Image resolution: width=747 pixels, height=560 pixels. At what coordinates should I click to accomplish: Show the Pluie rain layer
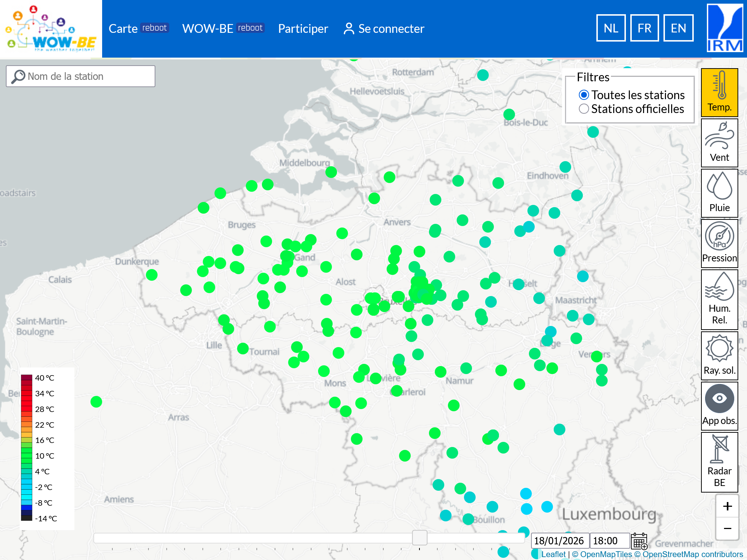click(x=719, y=193)
